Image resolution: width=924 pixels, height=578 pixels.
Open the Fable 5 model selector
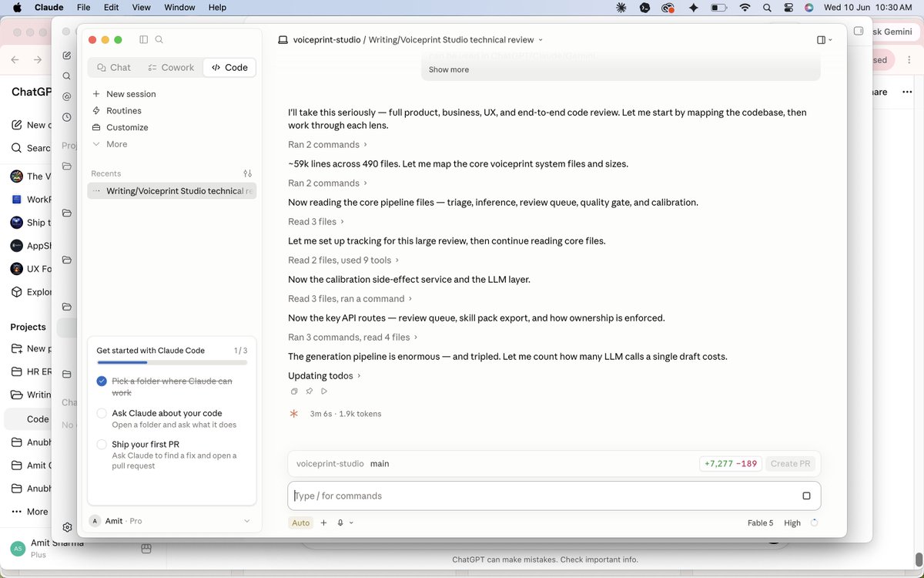point(760,523)
